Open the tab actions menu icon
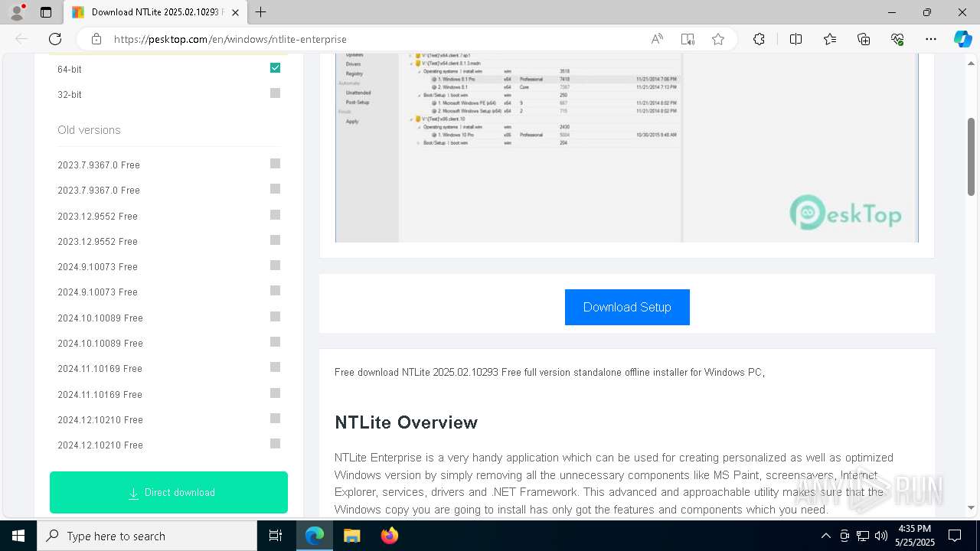The width and height of the screenshot is (980, 551). [46, 12]
